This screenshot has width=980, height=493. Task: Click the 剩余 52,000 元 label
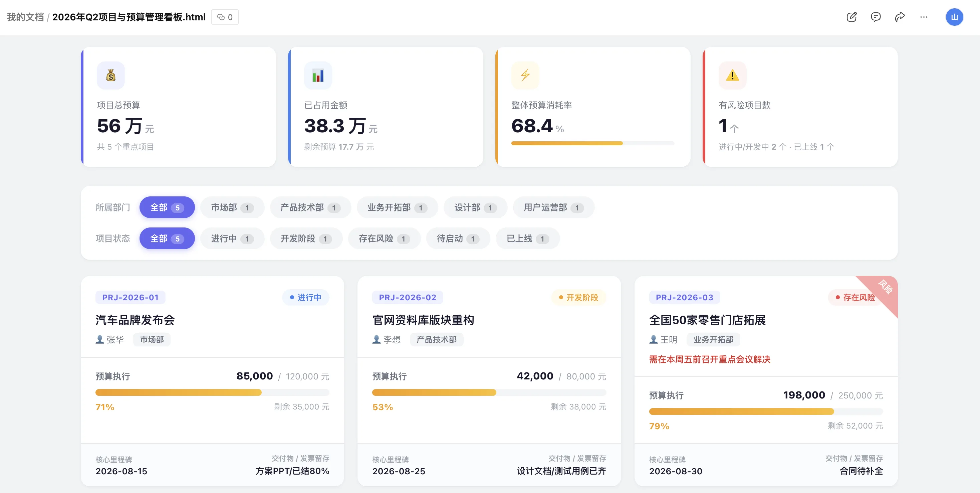[855, 426]
